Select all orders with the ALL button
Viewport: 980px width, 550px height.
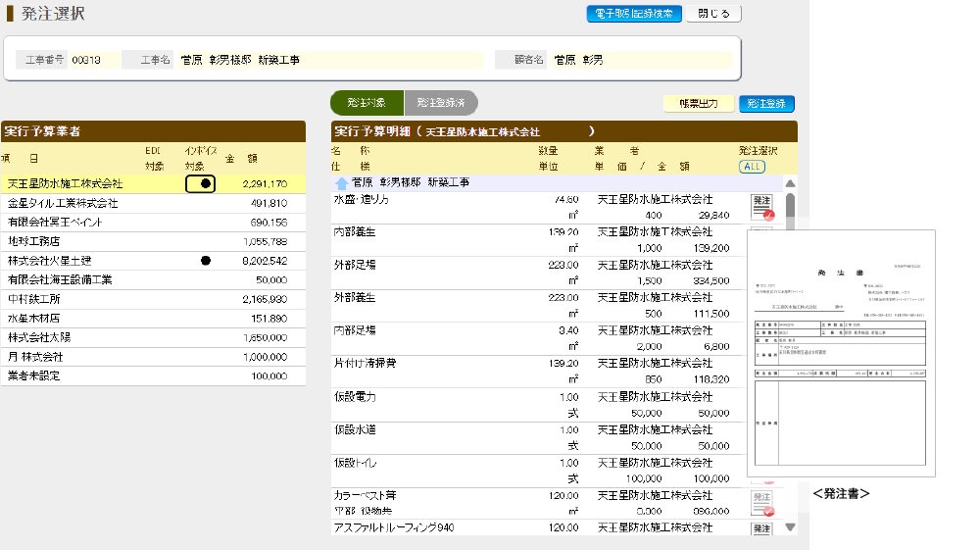(x=752, y=167)
